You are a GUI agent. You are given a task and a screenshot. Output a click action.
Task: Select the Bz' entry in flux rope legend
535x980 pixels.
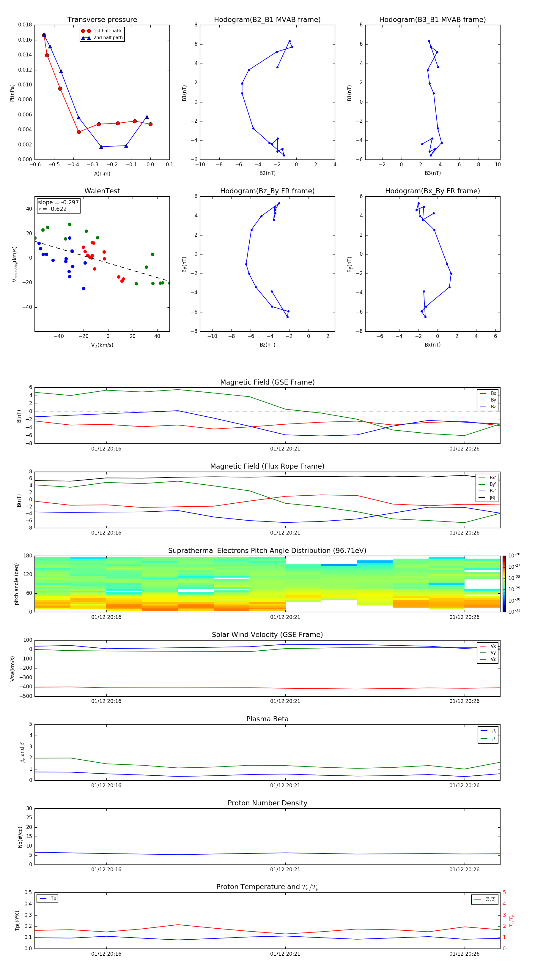click(487, 491)
